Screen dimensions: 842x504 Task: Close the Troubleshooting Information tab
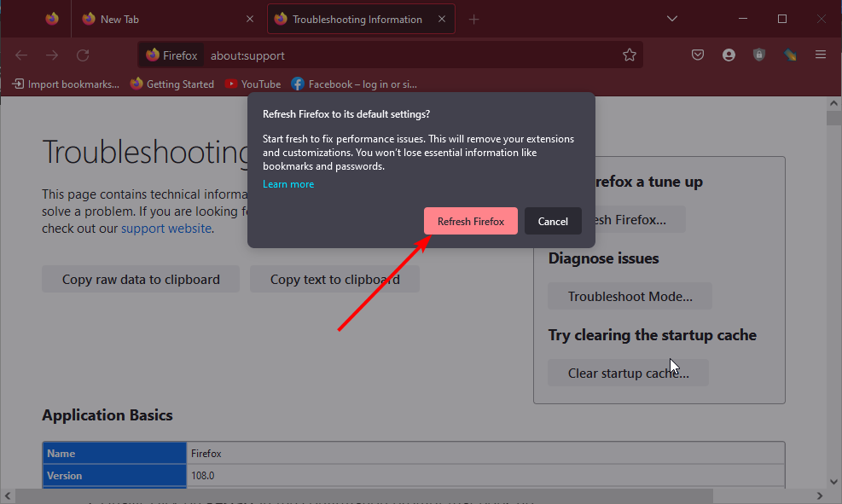441,20
